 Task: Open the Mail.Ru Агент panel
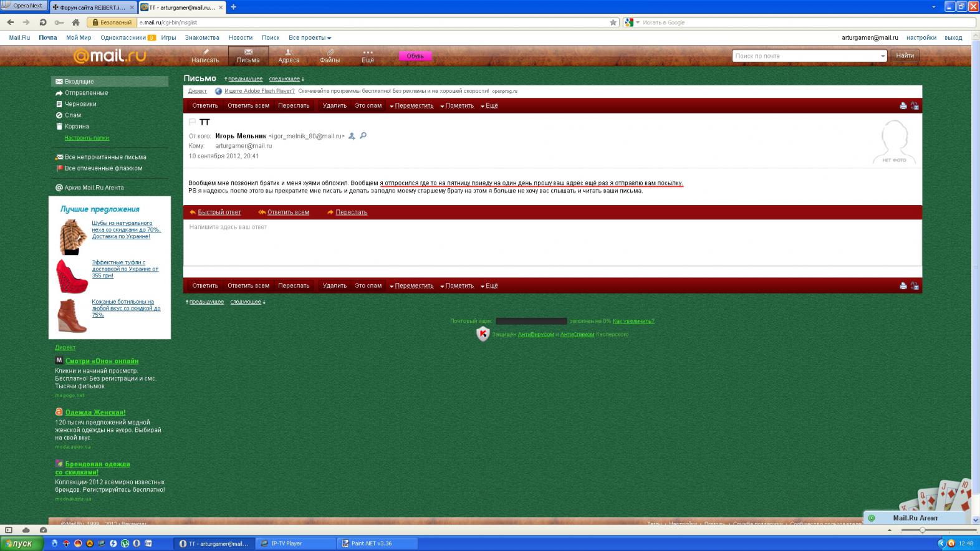click(x=915, y=518)
